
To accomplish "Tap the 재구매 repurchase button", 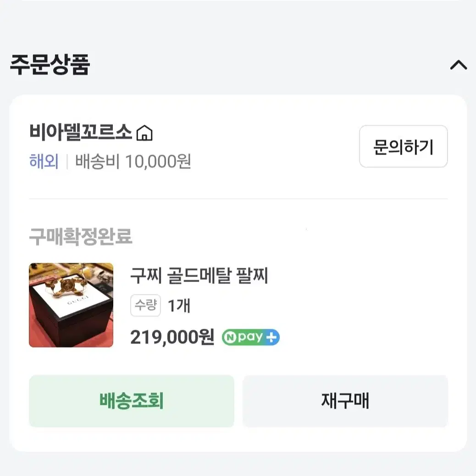I will 345,401.
